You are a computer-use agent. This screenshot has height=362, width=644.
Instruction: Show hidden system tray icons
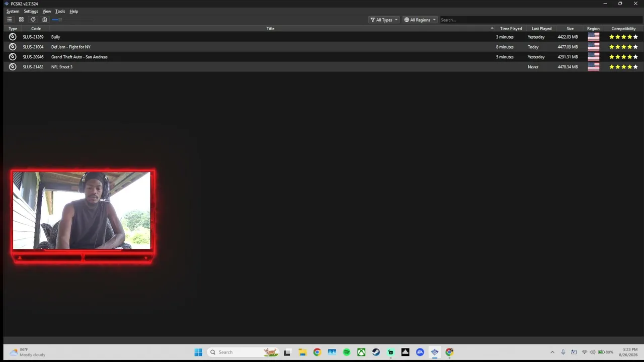pyautogui.click(x=552, y=352)
